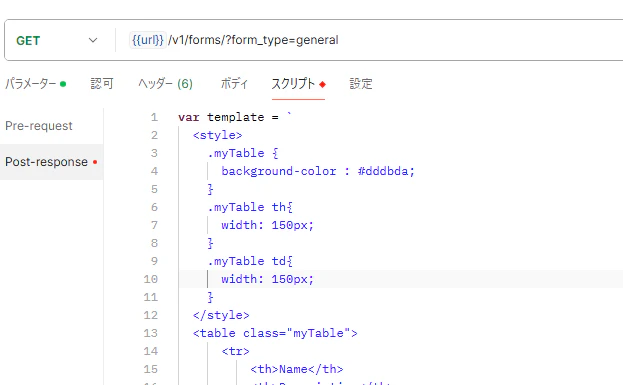Click line number 8 in the gutter
This screenshot has height=385, width=623.
click(154, 243)
